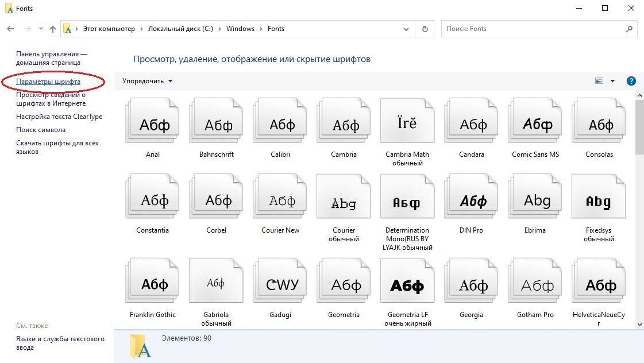Viewport: 644px width, 363px height.
Task: Open Просмотр сведений о шрифтах в Интернете
Action: (51, 99)
